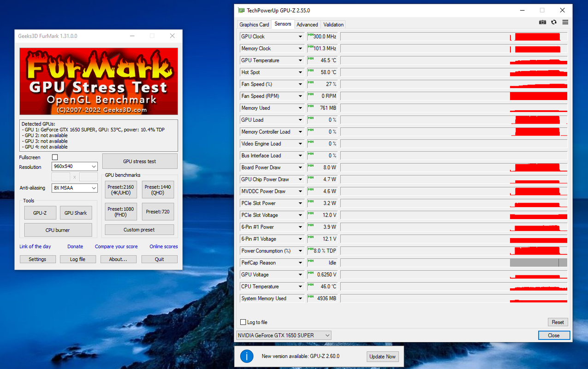Expand the GPU Clock sensor dropdown arrow
588x369 pixels.
[300, 36]
